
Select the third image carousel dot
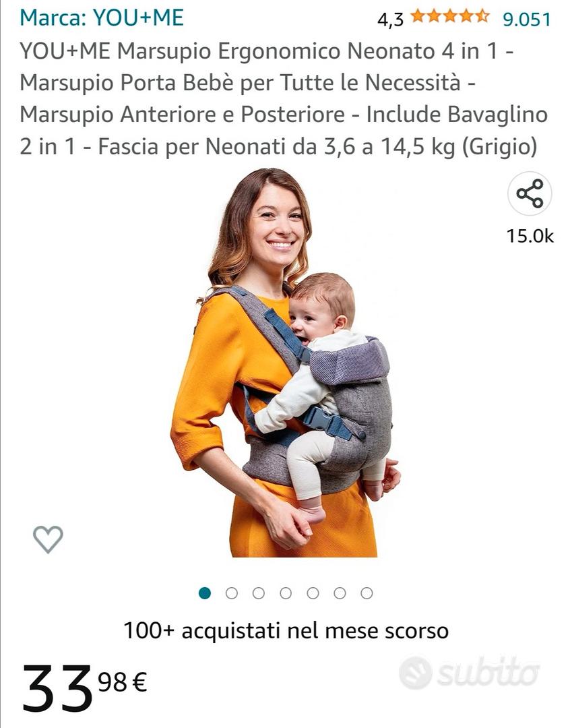pyautogui.click(x=259, y=593)
